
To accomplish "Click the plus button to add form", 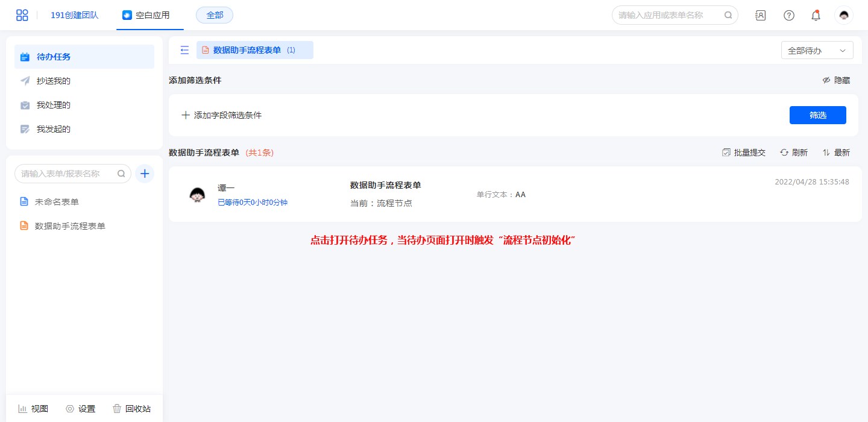I will [x=145, y=174].
